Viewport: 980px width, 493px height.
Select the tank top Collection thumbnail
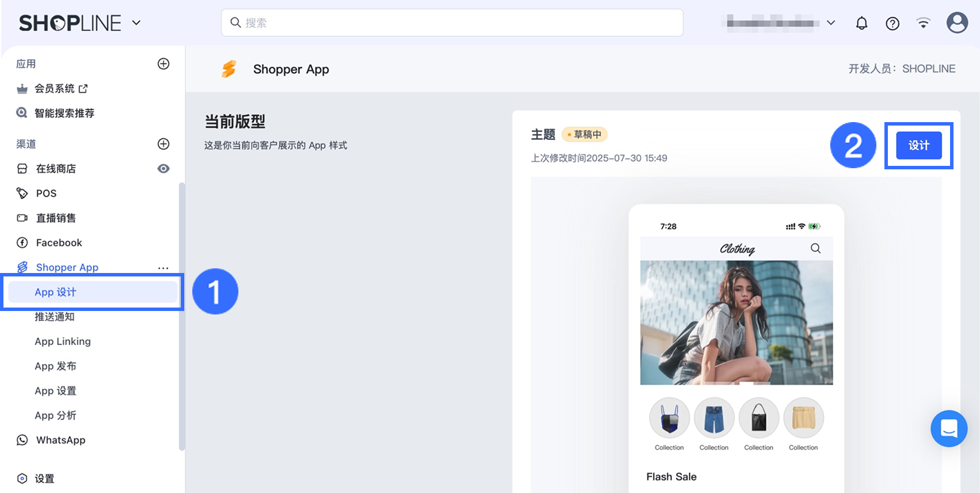tap(669, 418)
